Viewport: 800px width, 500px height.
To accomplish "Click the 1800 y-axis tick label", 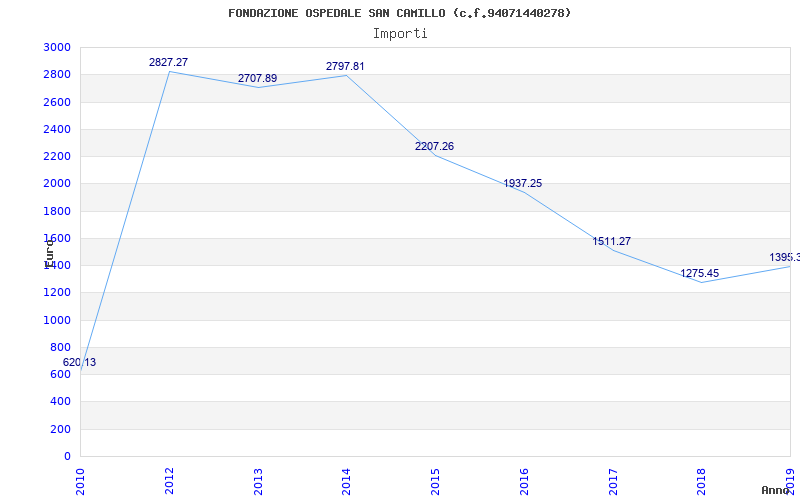I will [57, 211].
